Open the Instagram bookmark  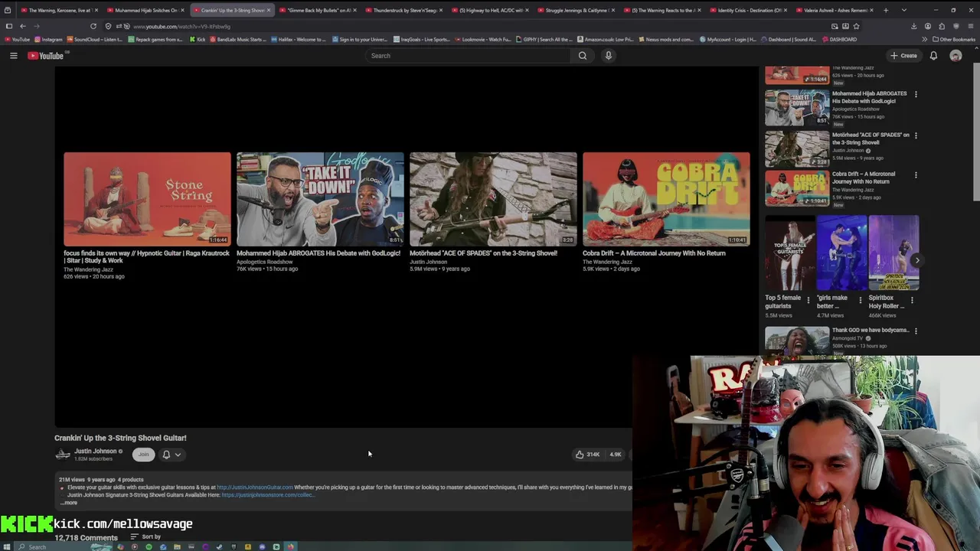pyautogui.click(x=49, y=39)
